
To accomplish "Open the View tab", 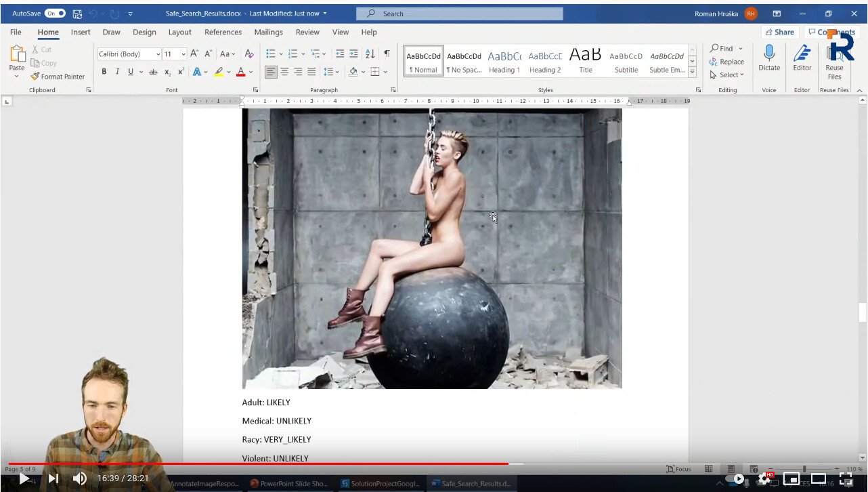I will pos(341,32).
